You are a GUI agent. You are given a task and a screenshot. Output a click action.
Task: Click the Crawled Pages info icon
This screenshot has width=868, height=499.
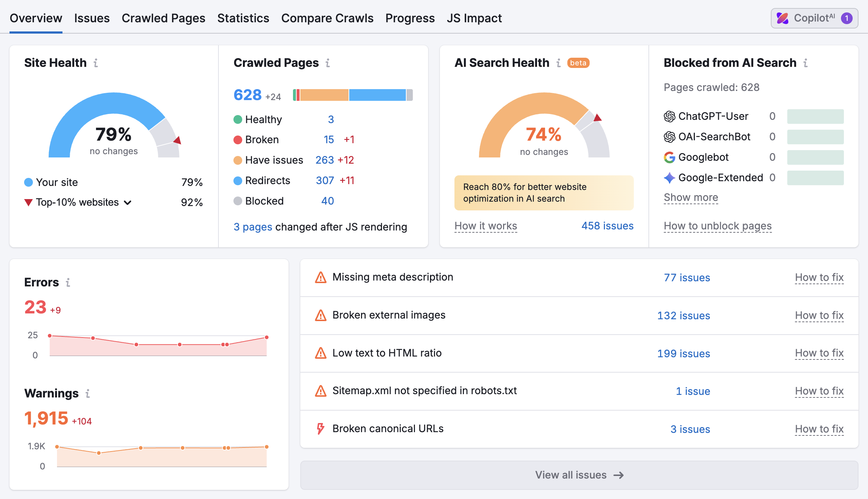click(x=328, y=63)
